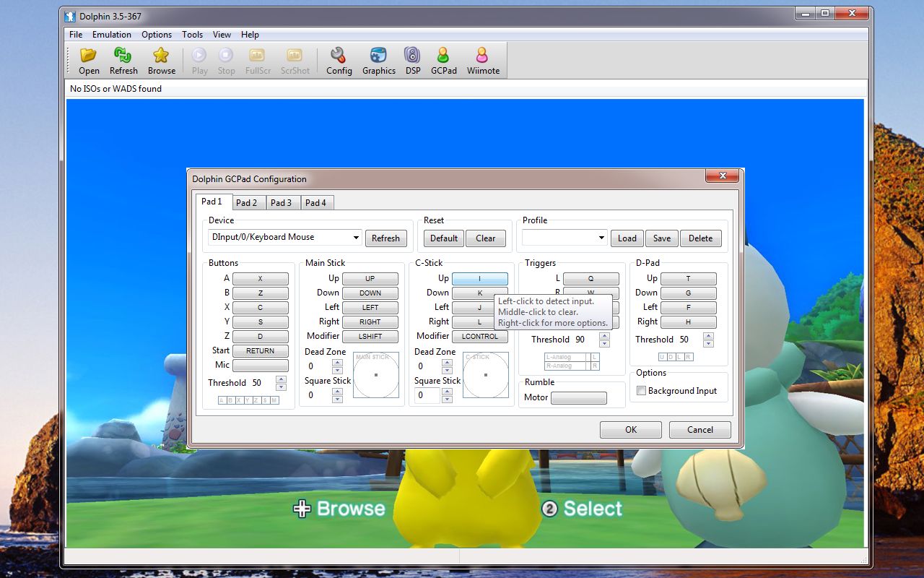Increase Triggers Threshold spinner
Screen dimensions: 924x578
tap(605, 336)
